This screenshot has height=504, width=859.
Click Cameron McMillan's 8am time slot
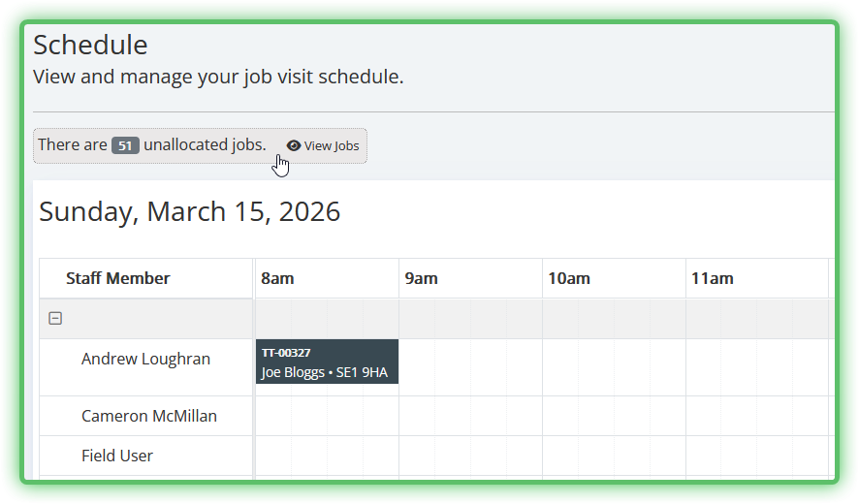pos(327,416)
